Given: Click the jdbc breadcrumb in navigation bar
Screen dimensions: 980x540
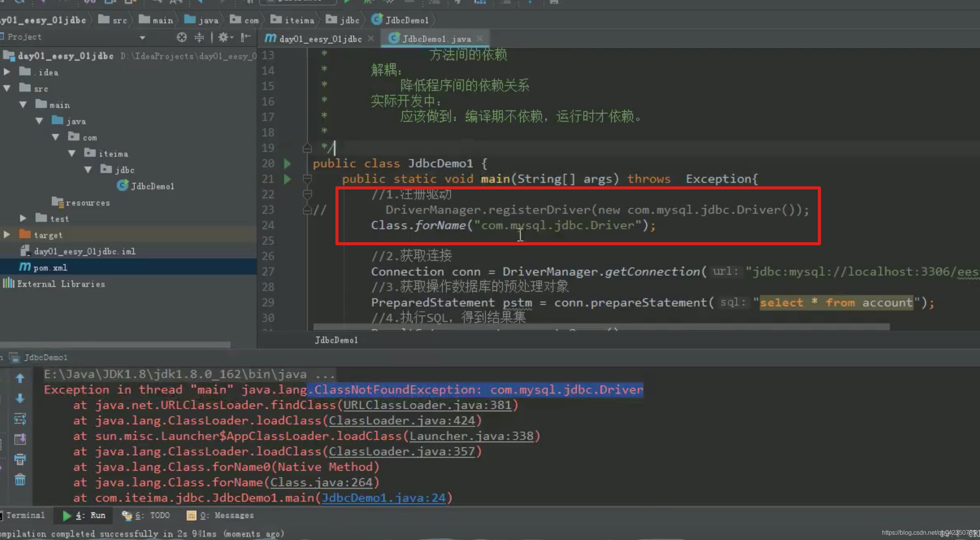Looking at the screenshot, I should click(x=343, y=20).
